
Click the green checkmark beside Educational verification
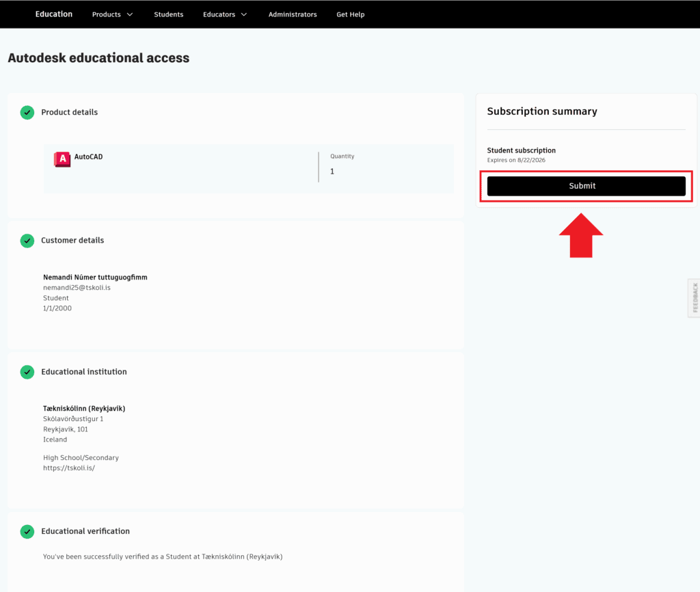pos(27,531)
